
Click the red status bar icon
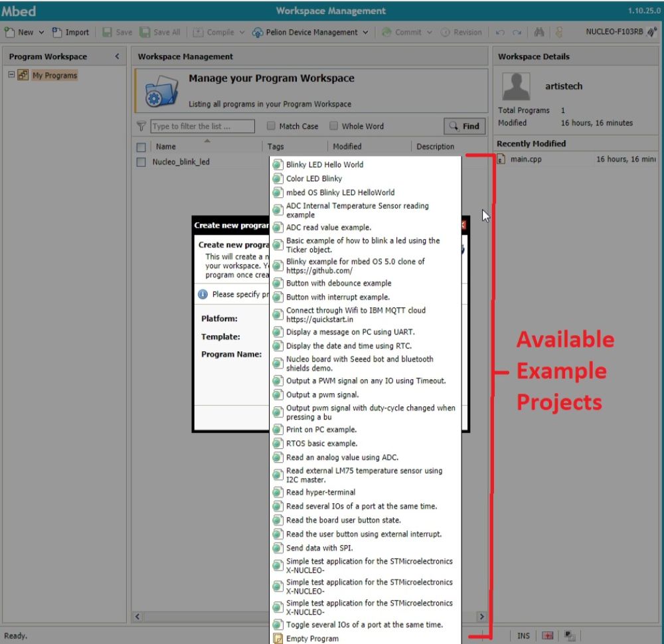[548, 635]
